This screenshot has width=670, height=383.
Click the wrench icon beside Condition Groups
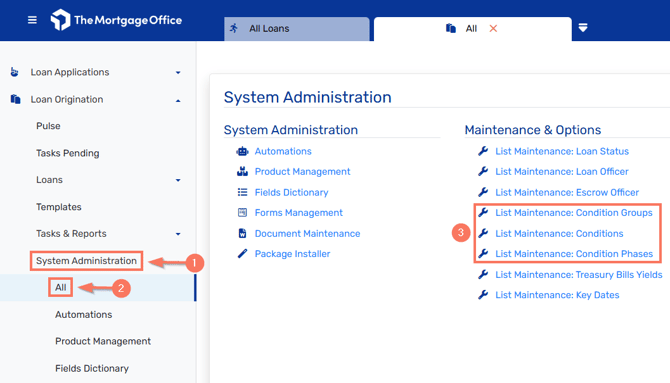pos(483,212)
